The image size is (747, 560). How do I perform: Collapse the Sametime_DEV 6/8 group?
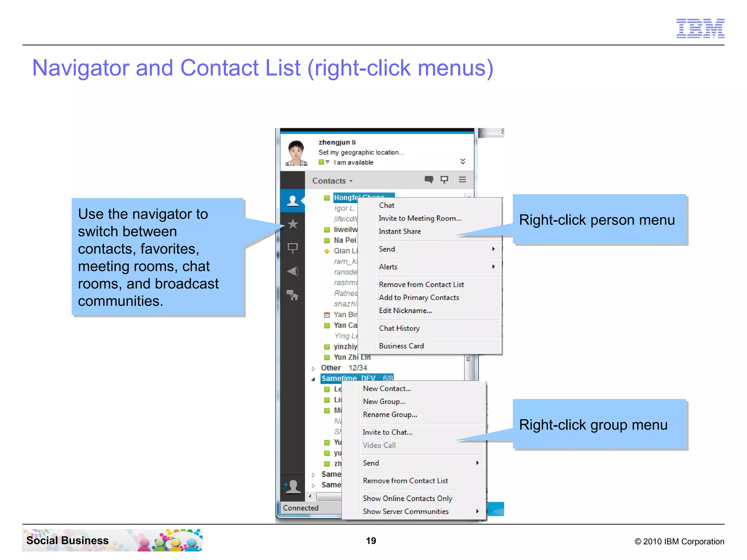point(313,379)
